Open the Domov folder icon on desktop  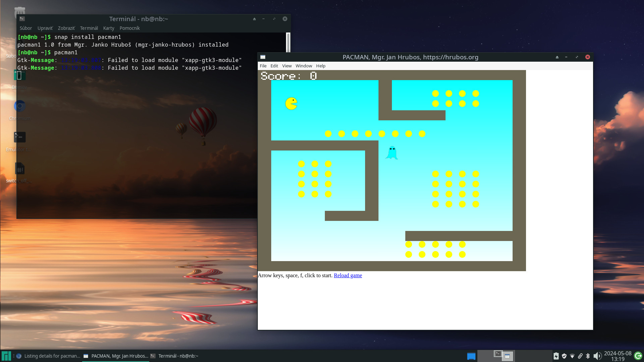click(x=19, y=75)
